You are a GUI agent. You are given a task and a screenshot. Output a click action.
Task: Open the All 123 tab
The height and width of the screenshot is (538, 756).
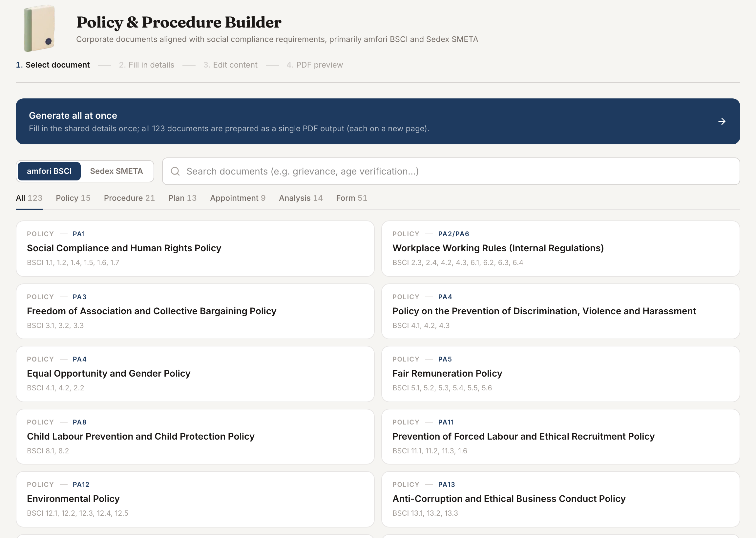tap(29, 198)
